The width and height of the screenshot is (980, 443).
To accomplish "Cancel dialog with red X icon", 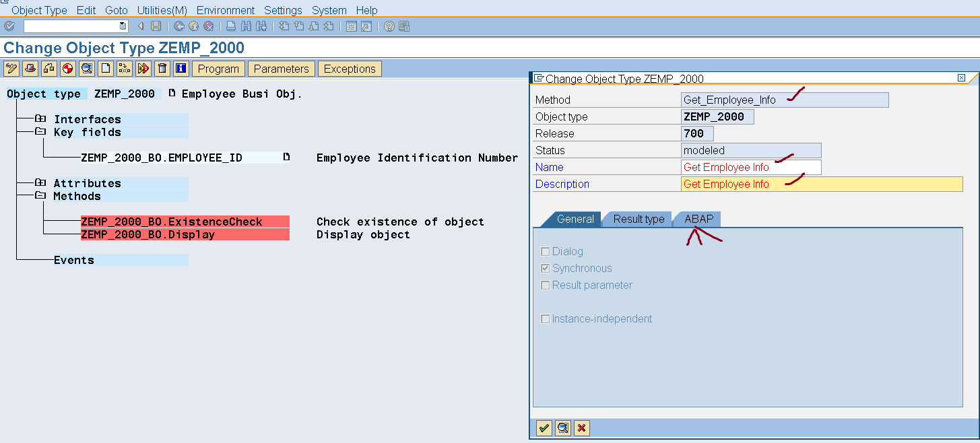I will [582, 428].
